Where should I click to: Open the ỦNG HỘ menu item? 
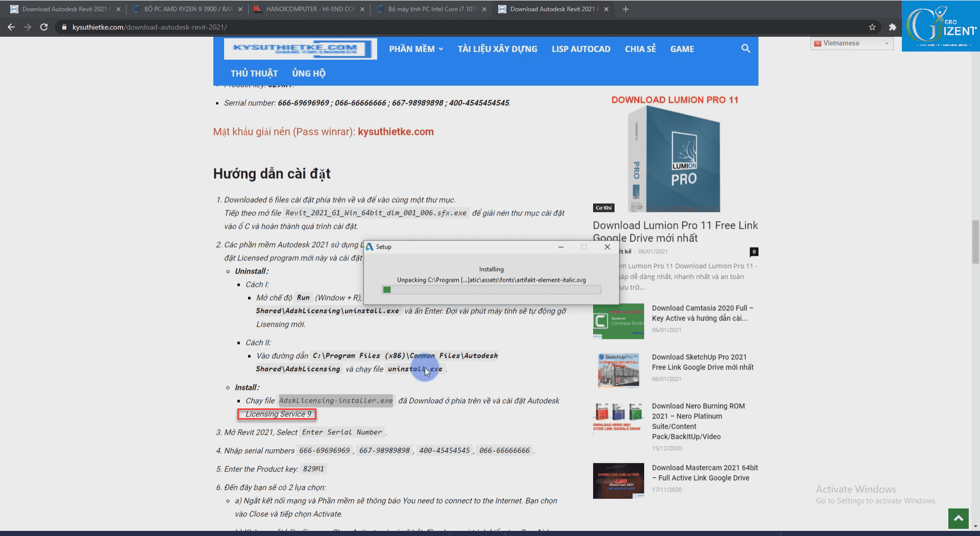coord(309,74)
